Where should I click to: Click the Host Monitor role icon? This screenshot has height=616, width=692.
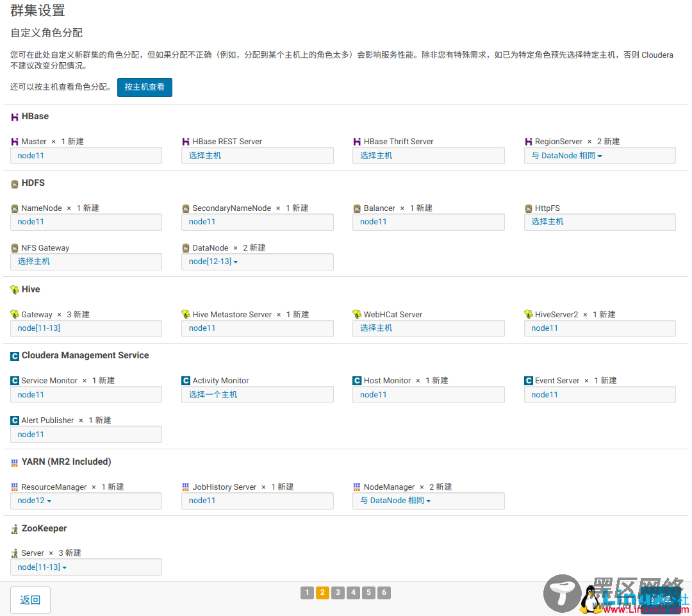(x=357, y=381)
